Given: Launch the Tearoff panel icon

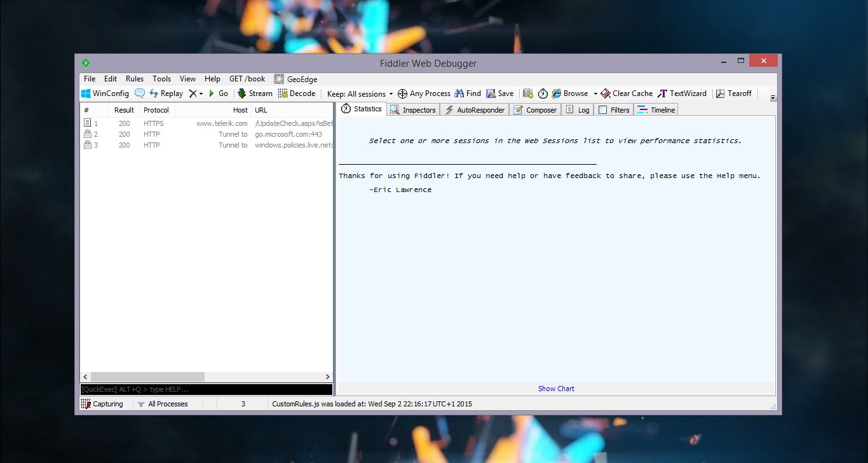Looking at the screenshot, I should [734, 93].
